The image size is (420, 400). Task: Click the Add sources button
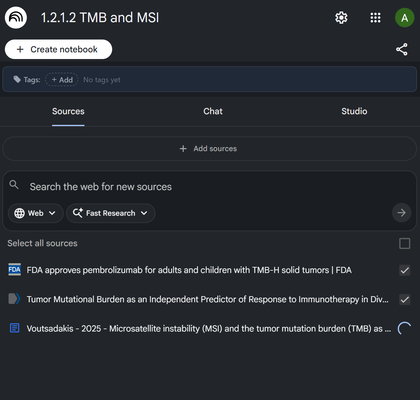point(210,148)
